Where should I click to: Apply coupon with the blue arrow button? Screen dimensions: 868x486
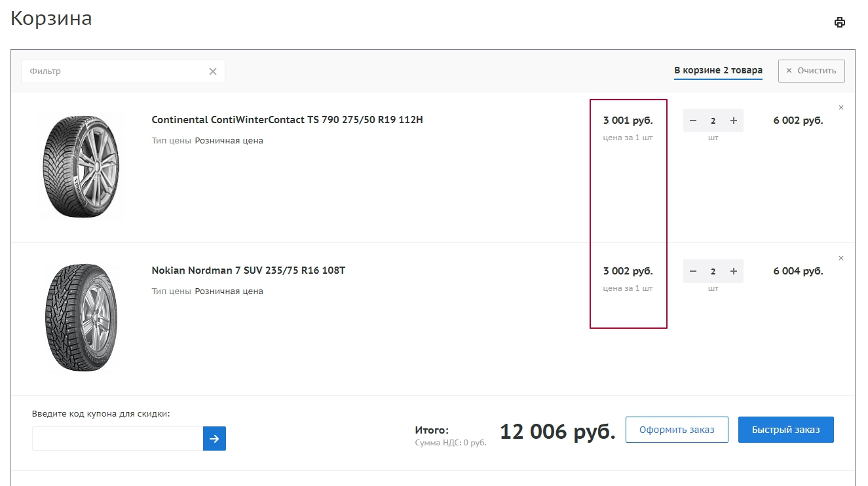point(214,439)
